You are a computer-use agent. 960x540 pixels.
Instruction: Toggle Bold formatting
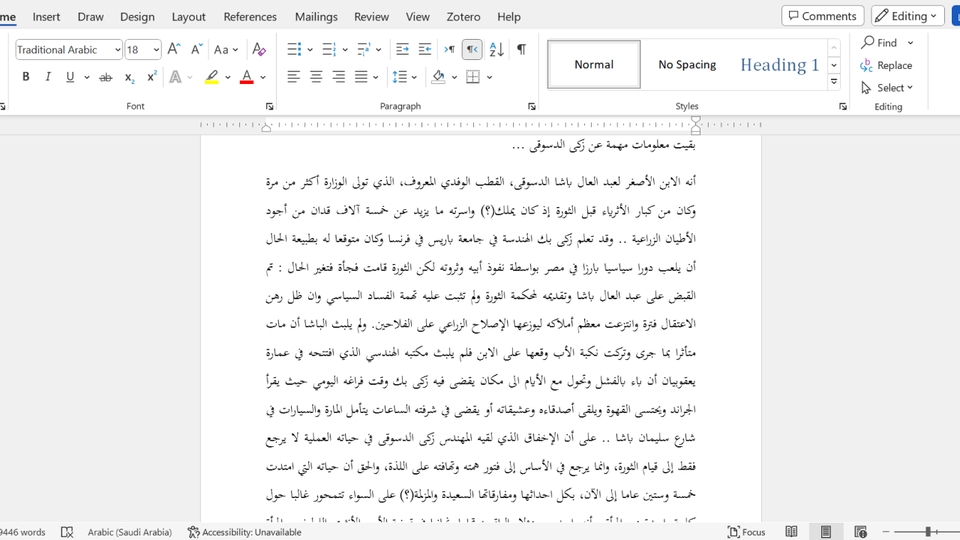pyautogui.click(x=26, y=77)
